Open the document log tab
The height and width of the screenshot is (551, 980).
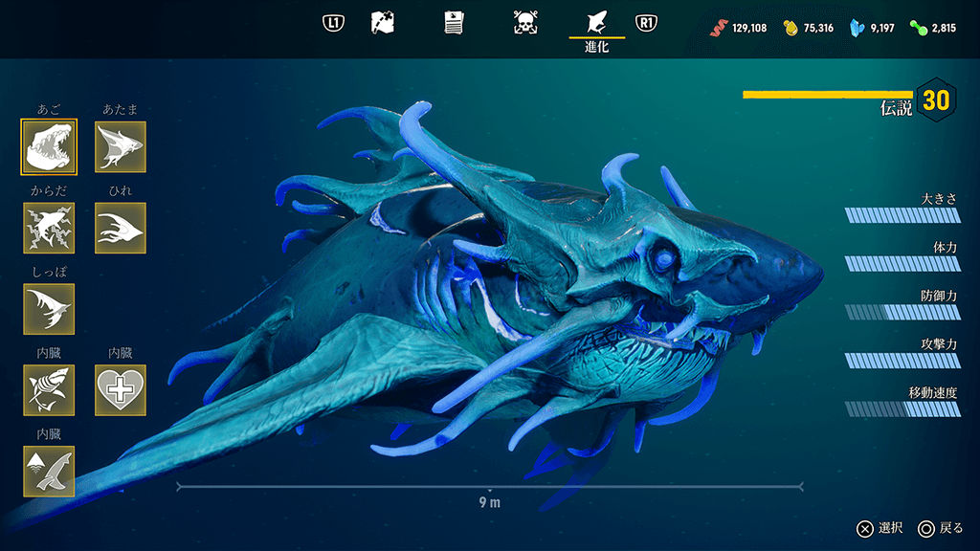tap(455, 22)
